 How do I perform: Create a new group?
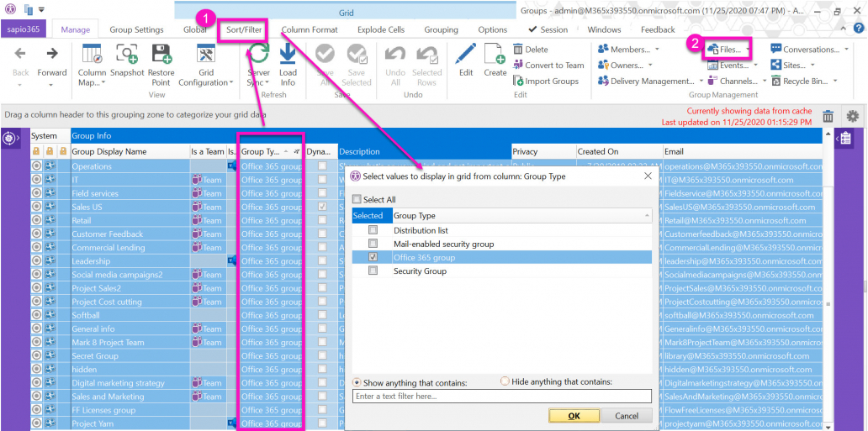tap(495, 60)
